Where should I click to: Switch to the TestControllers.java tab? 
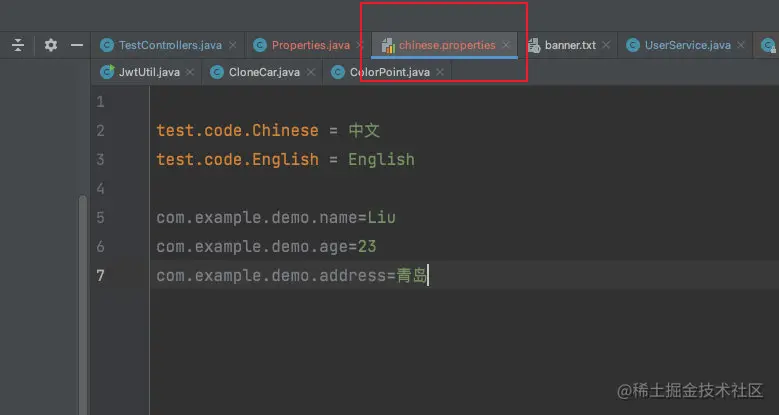tap(170, 45)
